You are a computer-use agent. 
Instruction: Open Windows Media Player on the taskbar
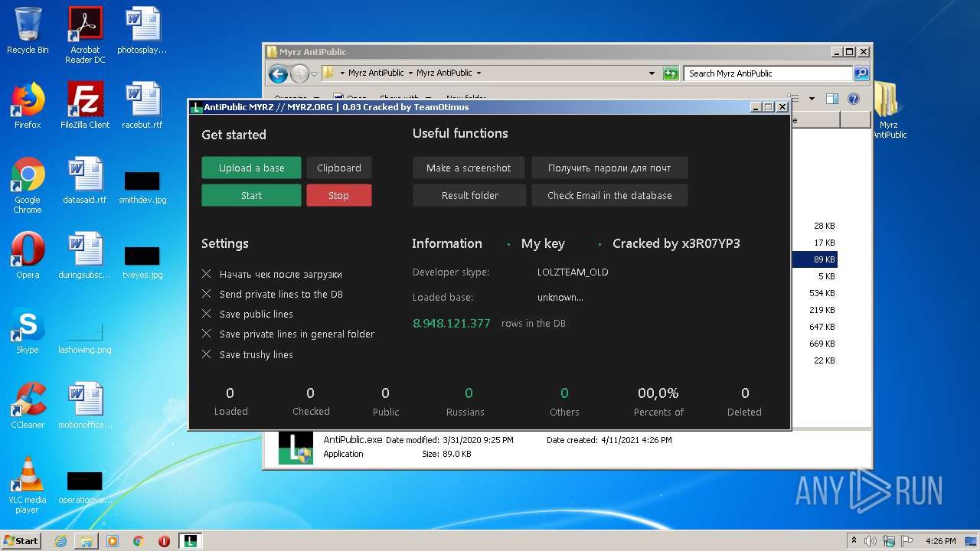pyautogui.click(x=113, y=541)
